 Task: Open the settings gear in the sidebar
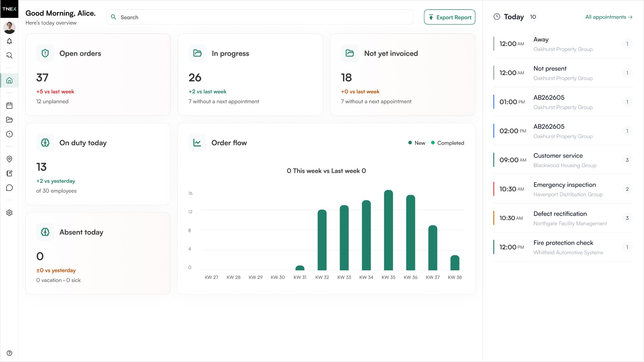9,213
